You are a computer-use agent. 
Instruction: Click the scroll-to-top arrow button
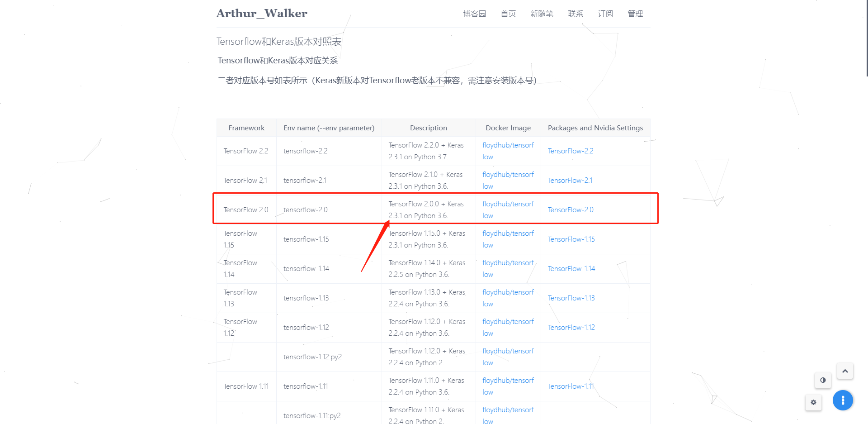845,371
